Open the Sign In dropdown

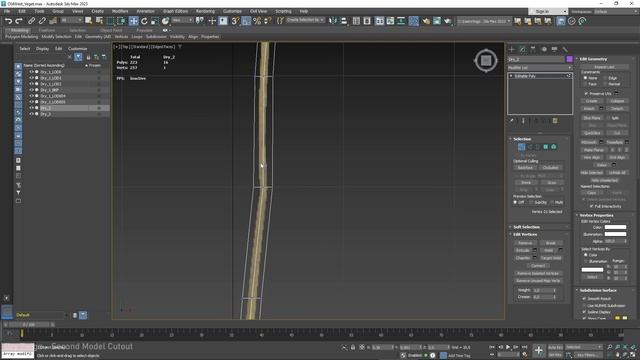(548, 11)
